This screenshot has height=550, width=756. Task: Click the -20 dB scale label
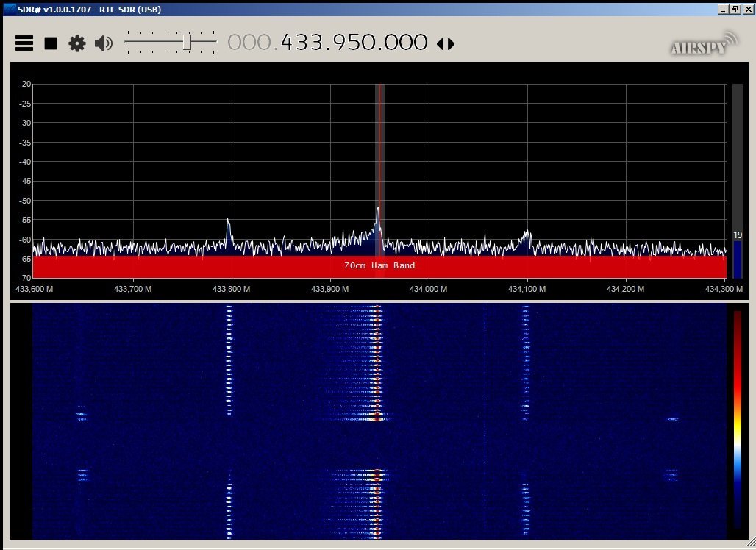click(24, 84)
